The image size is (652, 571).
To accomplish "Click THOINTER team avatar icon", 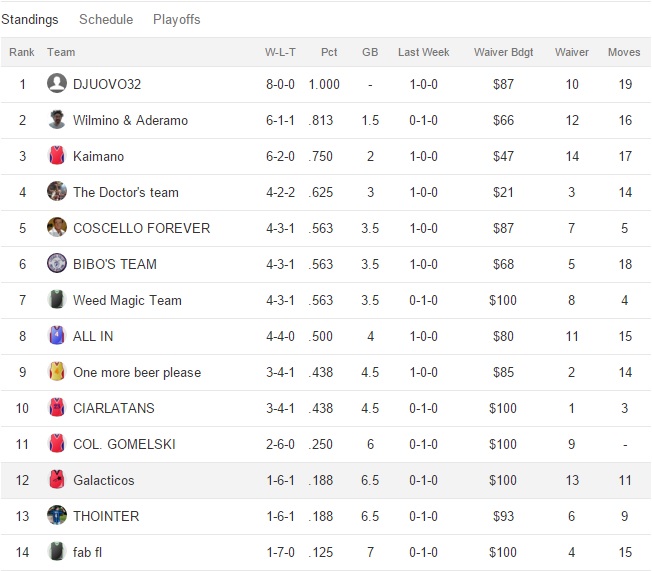I will coord(57,516).
